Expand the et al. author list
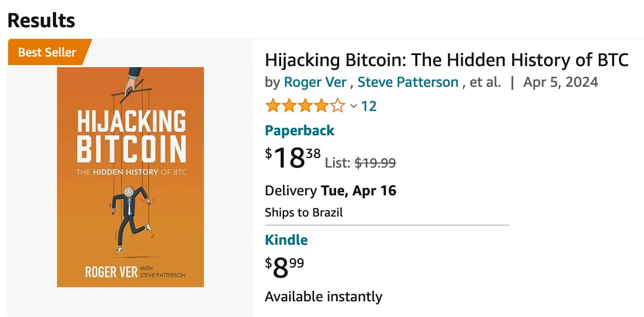Viewport: 644px width, 317px height. (485, 82)
